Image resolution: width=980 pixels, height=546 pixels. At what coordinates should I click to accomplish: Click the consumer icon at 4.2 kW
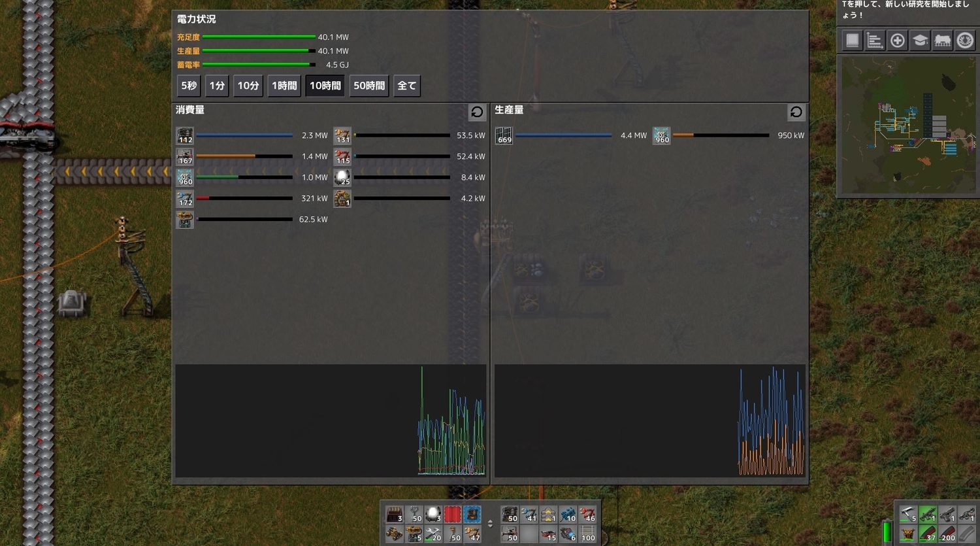click(x=342, y=198)
